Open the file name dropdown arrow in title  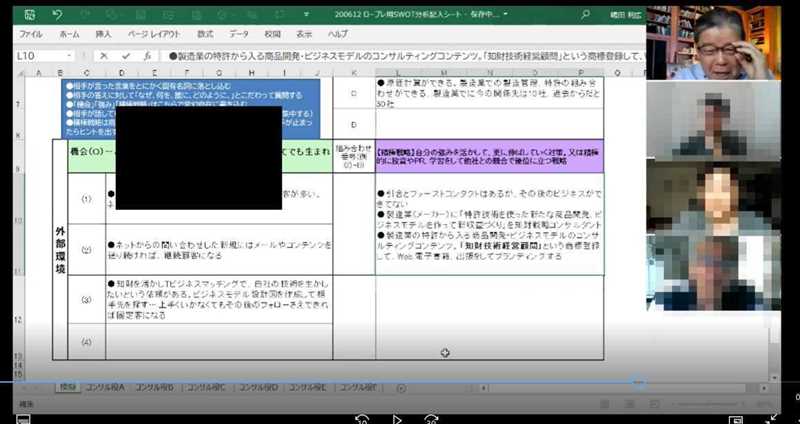(506, 14)
